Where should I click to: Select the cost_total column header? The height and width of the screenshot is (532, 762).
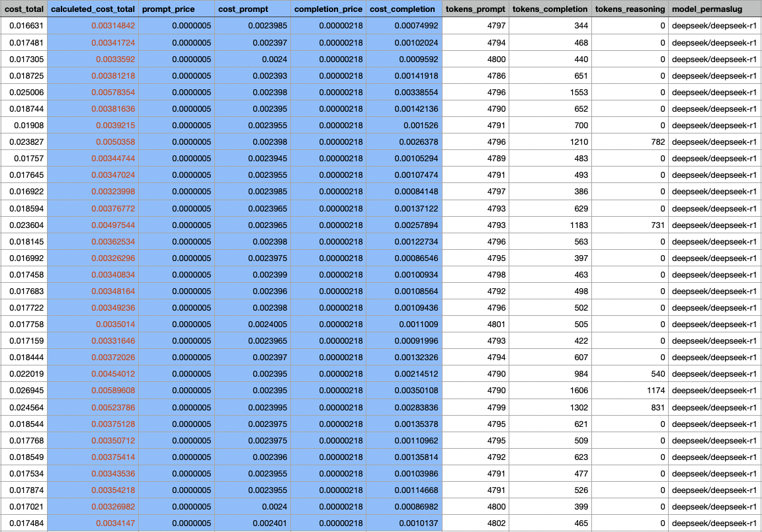(24, 9)
